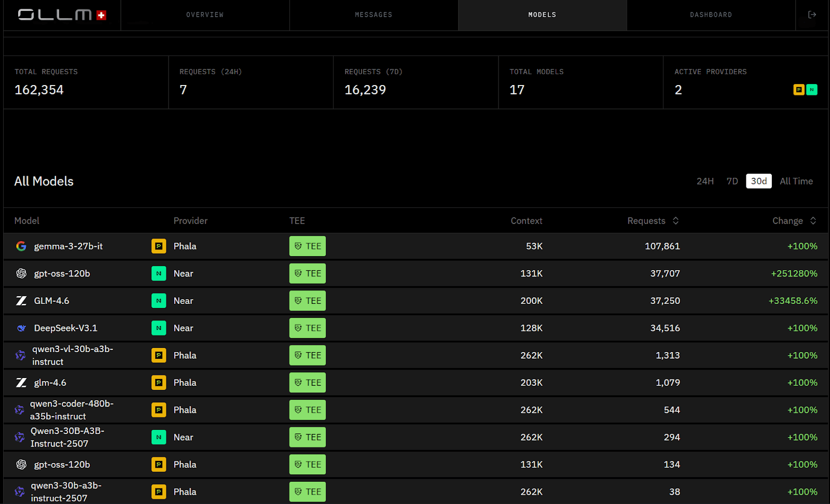Click the All Models heading
Image resolution: width=830 pixels, height=504 pixels.
click(x=44, y=181)
